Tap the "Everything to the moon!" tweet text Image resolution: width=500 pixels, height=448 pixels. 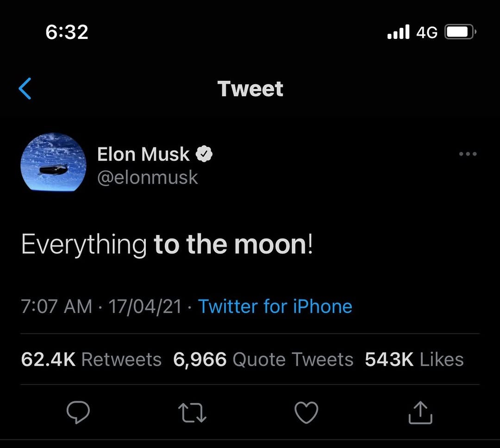tap(167, 244)
